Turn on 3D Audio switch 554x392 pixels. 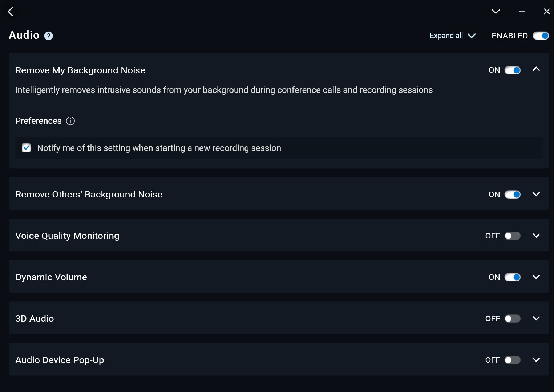click(512, 319)
